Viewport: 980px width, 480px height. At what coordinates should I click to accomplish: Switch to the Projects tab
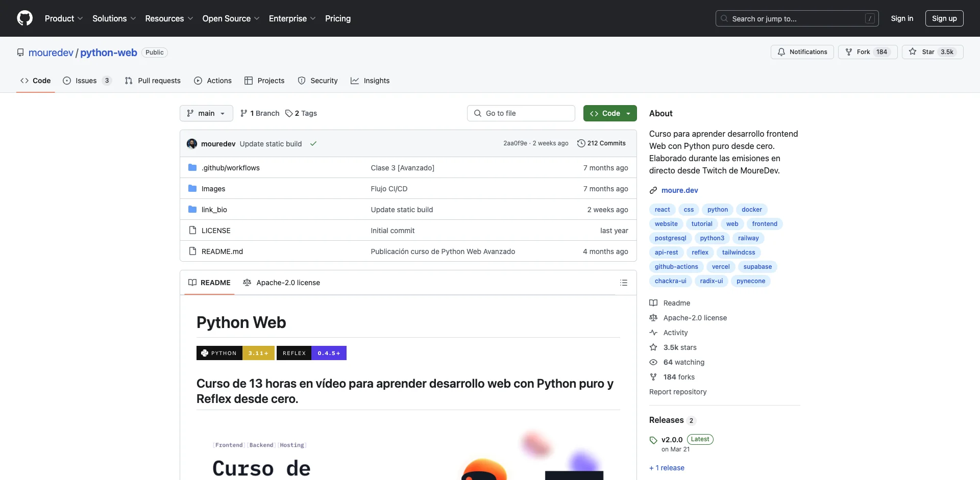[x=264, y=81]
